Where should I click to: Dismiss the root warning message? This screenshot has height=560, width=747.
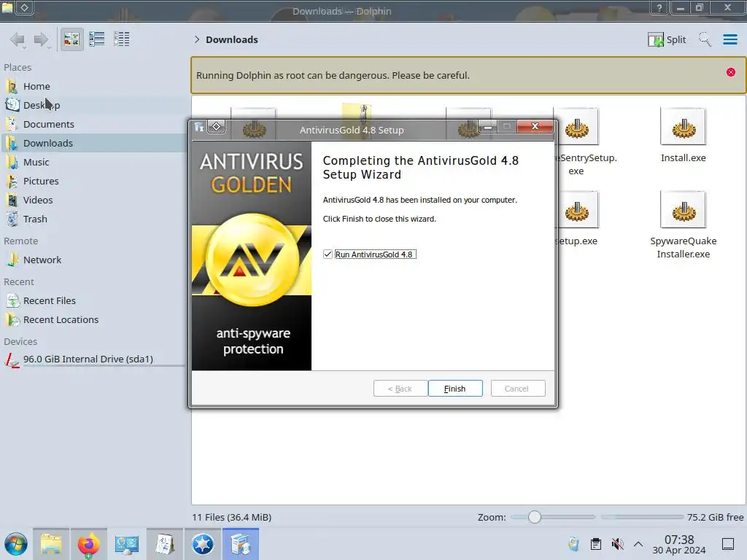coord(731,72)
